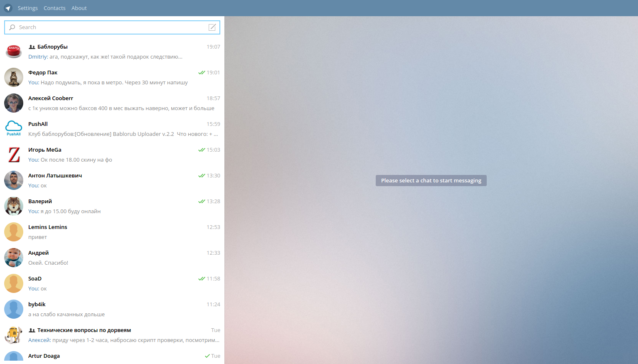Screen dimensions: 638x364
Task: Open the About menu item
Action: (x=79, y=8)
